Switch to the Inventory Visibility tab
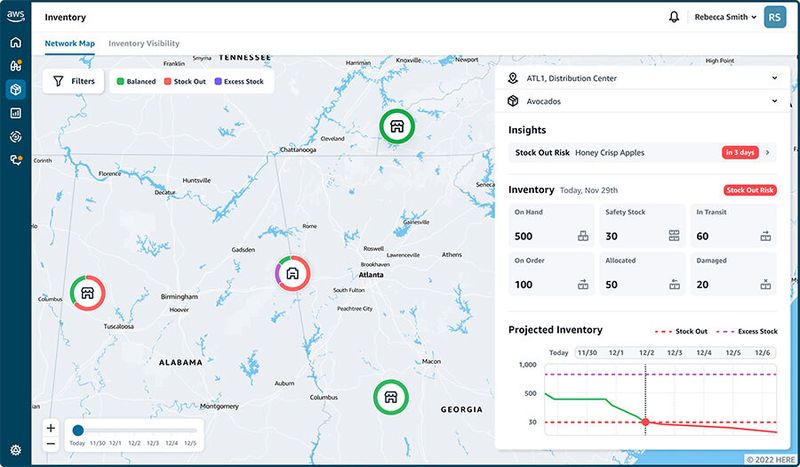800x467 pixels. point(144,44)
